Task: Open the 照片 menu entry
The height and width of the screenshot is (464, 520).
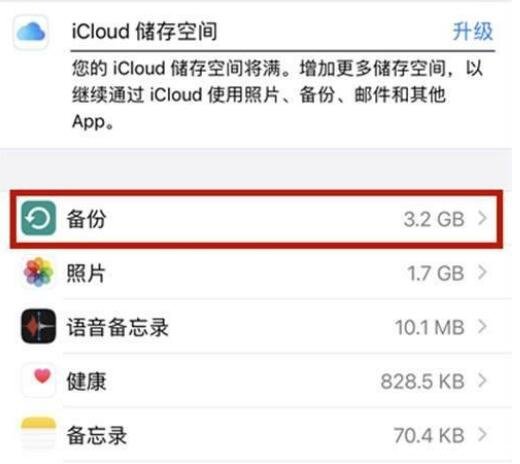Action: [256, 273]
